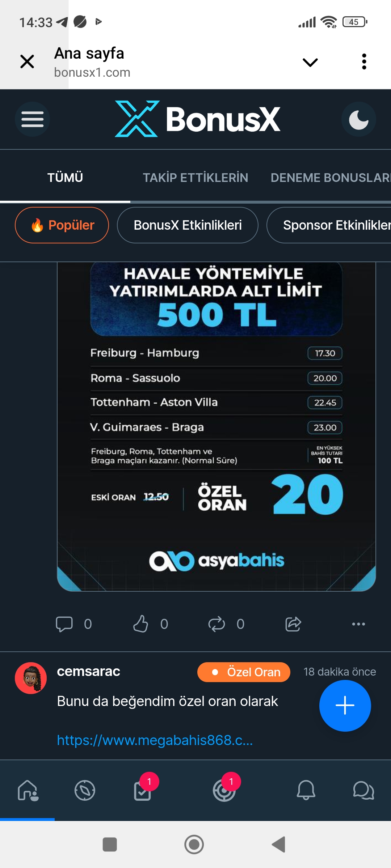Repost using the repost arrows icon
391x868 pixels.
(x=216, y=624)
